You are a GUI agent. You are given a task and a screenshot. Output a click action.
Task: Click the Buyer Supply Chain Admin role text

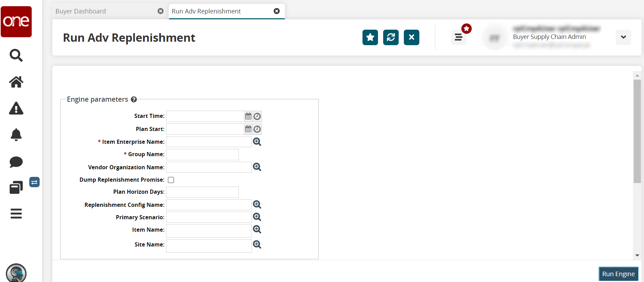(549, 37)
